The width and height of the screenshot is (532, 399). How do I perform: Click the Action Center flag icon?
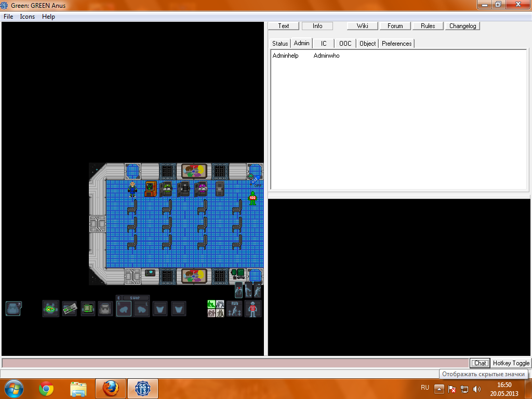(452, 389)
